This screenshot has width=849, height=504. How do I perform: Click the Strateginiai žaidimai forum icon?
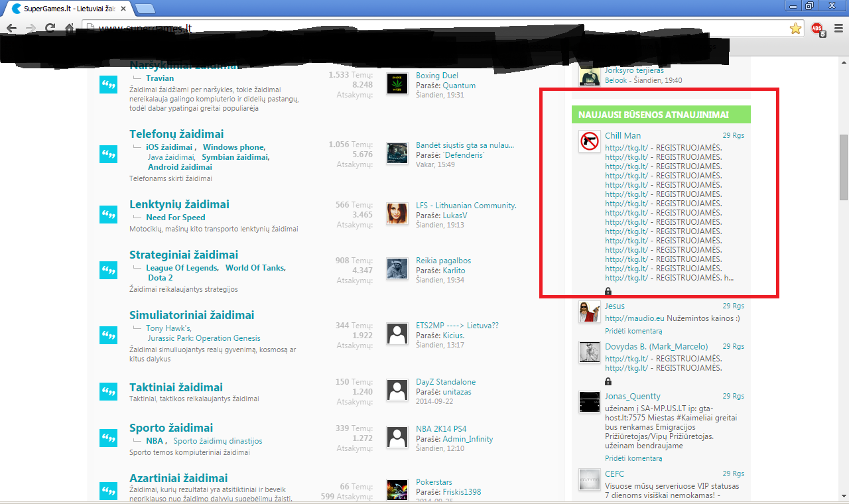point(108,270)
